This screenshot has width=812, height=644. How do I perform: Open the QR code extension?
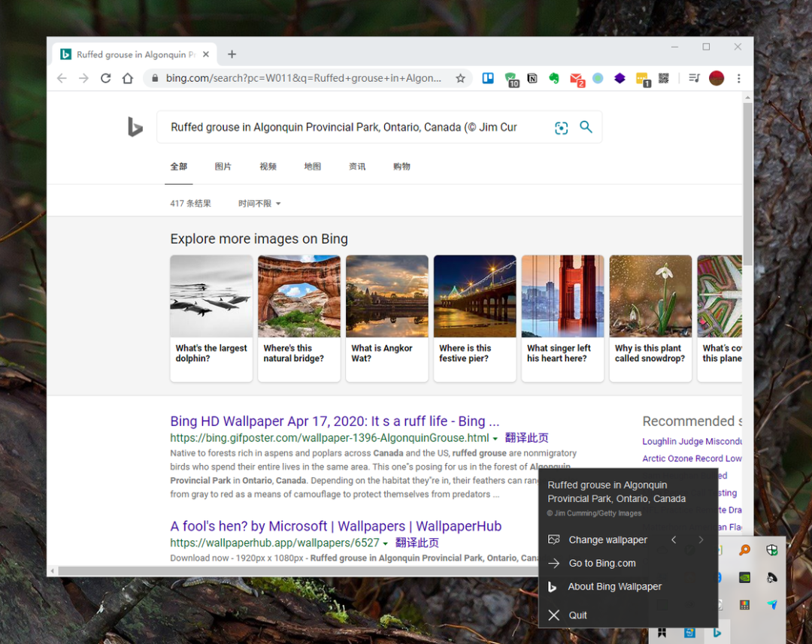(664, 78)
